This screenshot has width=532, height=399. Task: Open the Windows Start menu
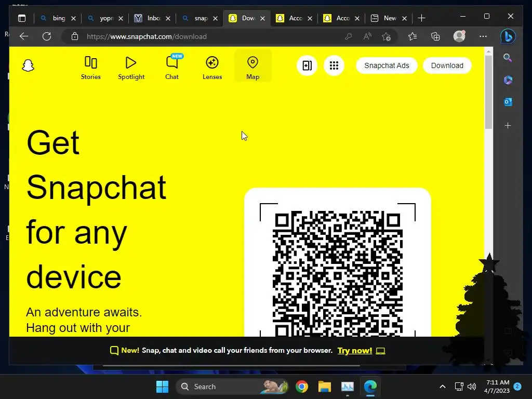tap(162, 387)
